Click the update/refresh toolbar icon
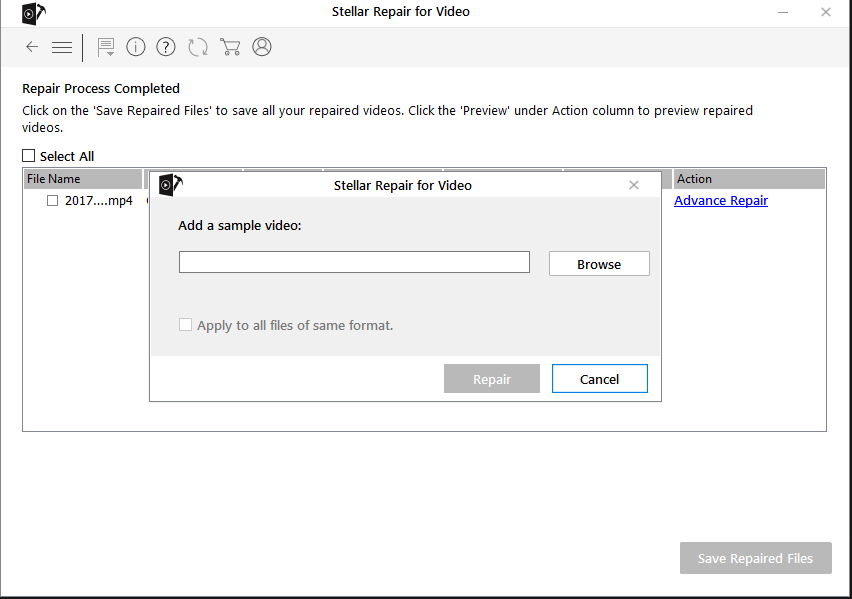This screenshot has height=599, width=852. 197,47
